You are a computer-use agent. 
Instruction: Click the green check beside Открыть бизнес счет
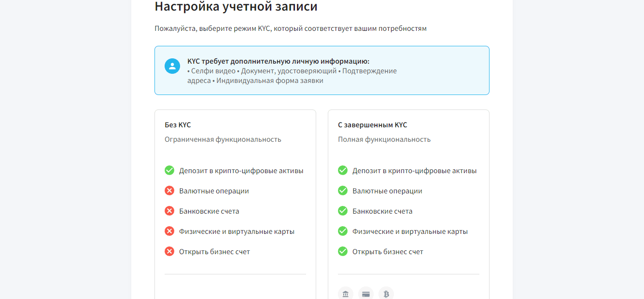click(x=343, y=251)
